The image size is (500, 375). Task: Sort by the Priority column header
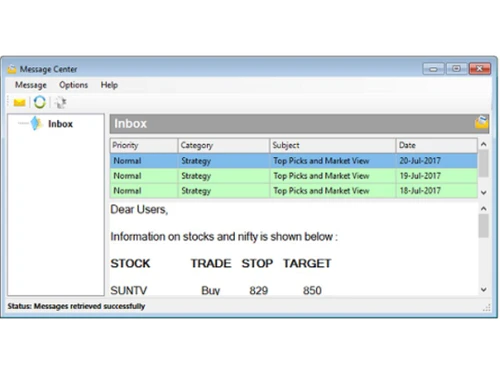[x=144, y=145]
